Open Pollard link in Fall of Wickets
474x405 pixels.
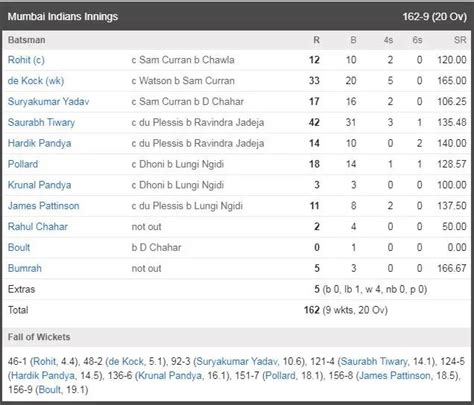coord(280,376)
